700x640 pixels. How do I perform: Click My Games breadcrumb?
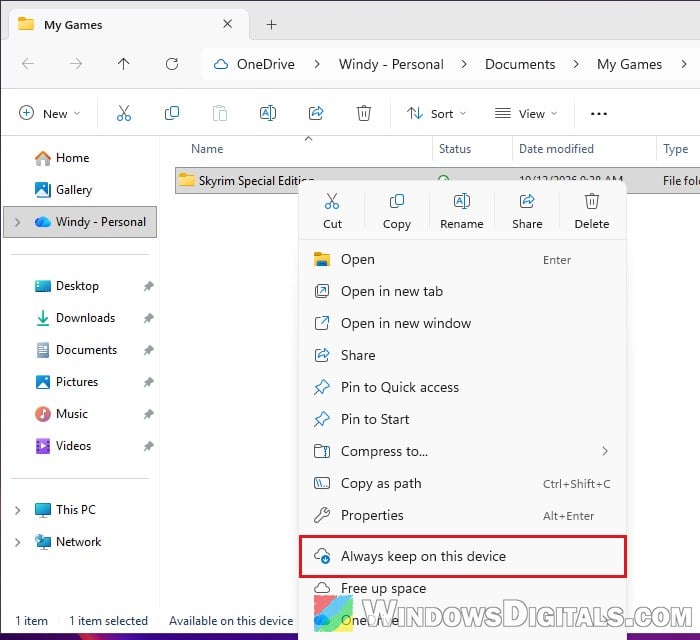pyautogui.click(x=629, y=64)
